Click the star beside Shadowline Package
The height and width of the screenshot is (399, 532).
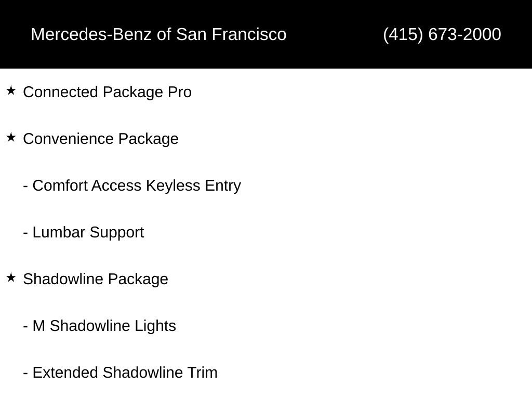point(11,277)
